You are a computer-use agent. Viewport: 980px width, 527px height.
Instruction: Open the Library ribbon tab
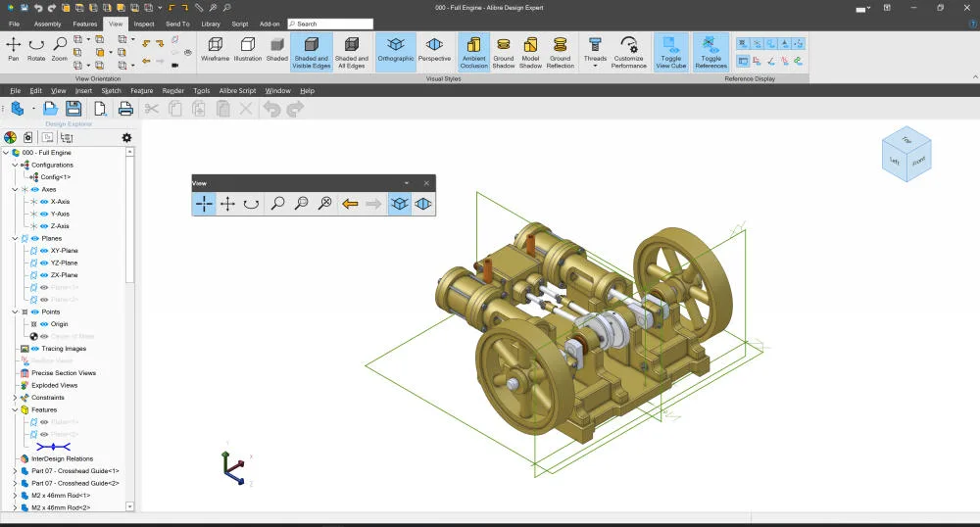211,24
